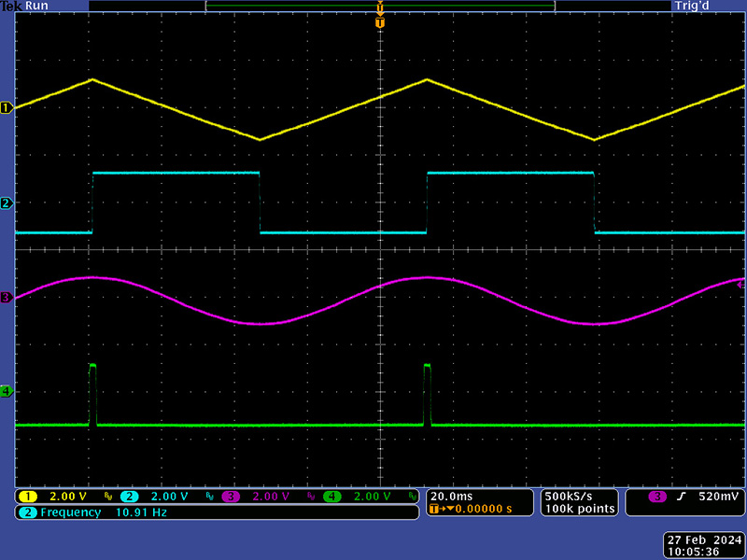This screenshot has width=747, height=560.
Task: Click the rising edge trigger slope icon
Action: coord(681,497)
